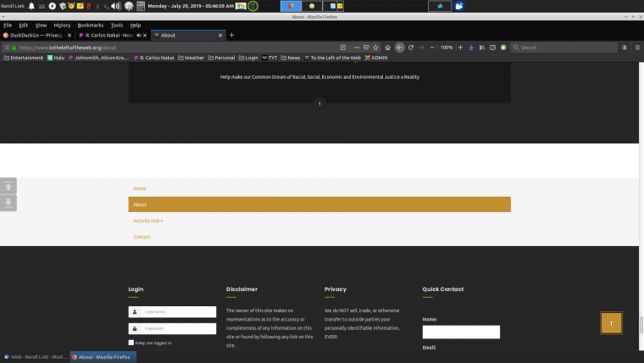
Task: Open a new tab with plus button
Action: [x=231, y=35]
